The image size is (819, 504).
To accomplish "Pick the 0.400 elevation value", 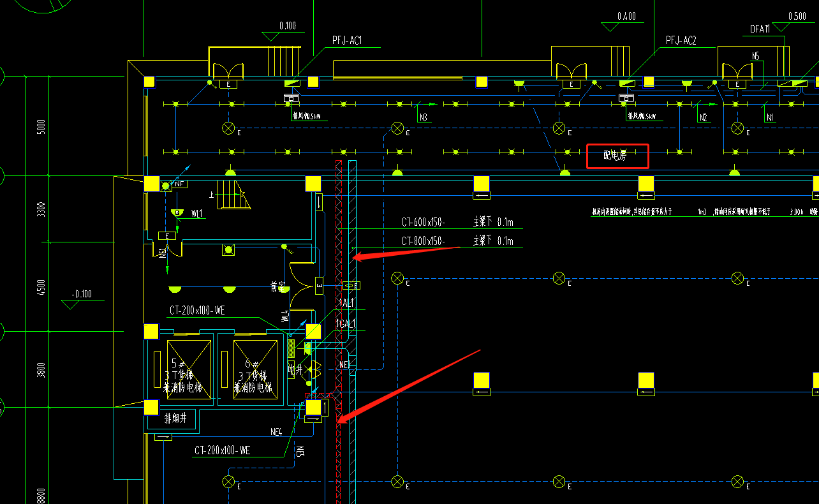I will point(626,17).
